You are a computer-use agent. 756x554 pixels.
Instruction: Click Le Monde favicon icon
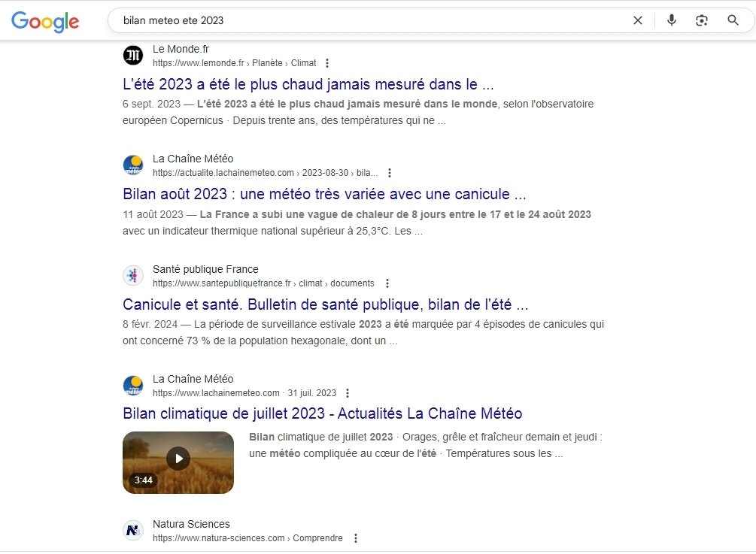pyautogui.click(x=133, y=56)
